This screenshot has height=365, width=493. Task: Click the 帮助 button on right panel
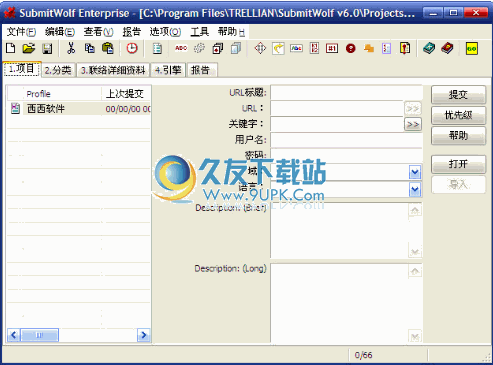click(x=458, y=136)
